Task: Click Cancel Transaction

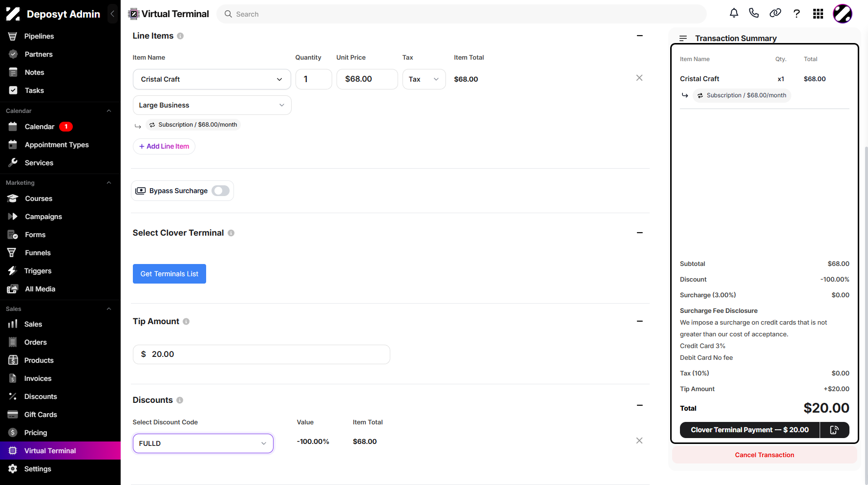Action: pos(764,455)
